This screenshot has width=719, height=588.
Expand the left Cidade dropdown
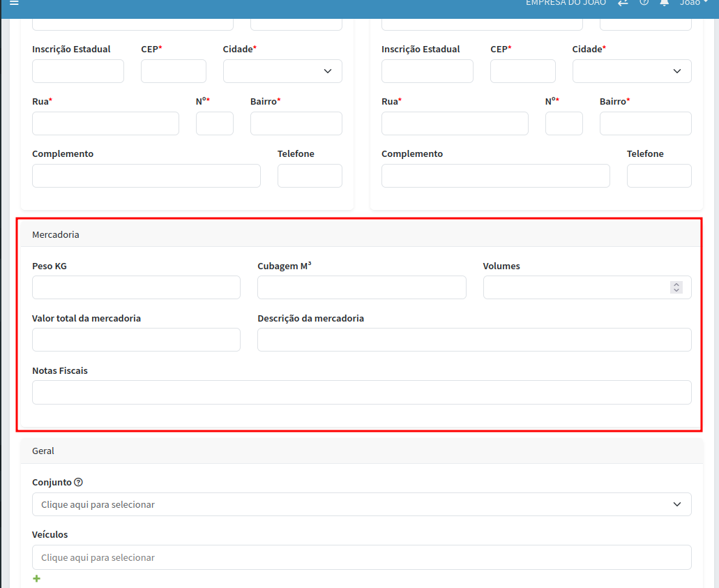coord(282,71)
